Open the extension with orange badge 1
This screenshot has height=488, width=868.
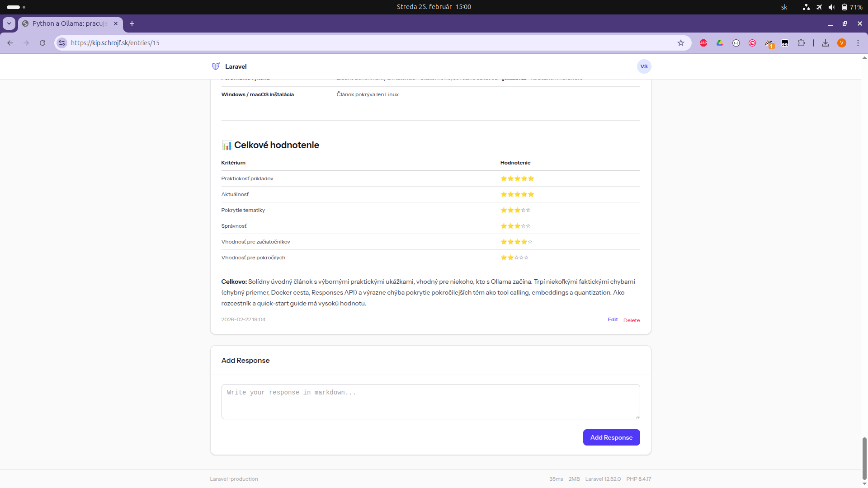(769, 43)
